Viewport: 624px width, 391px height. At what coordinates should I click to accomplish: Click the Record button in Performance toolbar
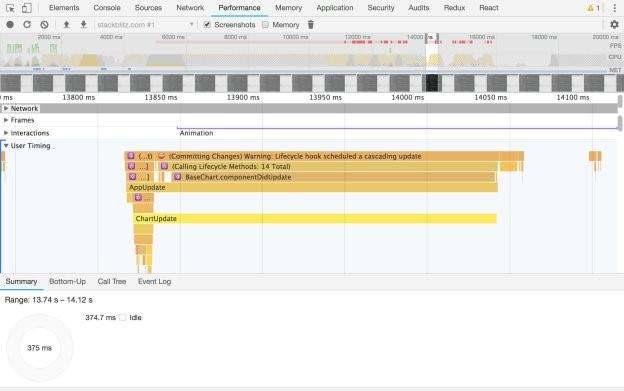10,25
